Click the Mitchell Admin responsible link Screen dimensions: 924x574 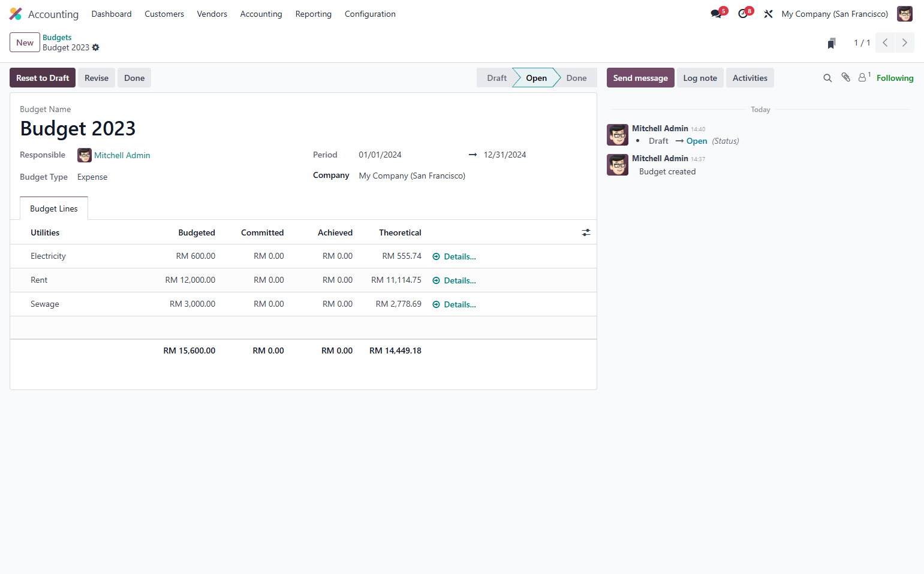(122, 155)
